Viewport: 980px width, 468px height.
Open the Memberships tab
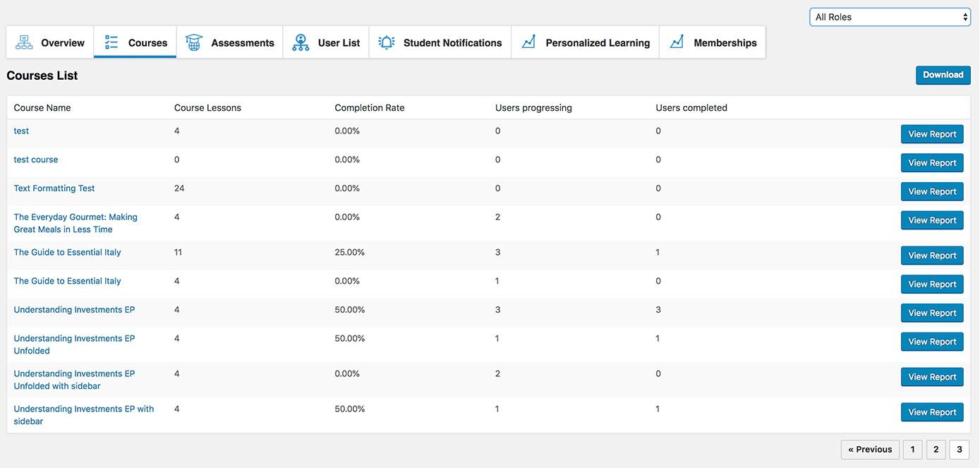725,43
